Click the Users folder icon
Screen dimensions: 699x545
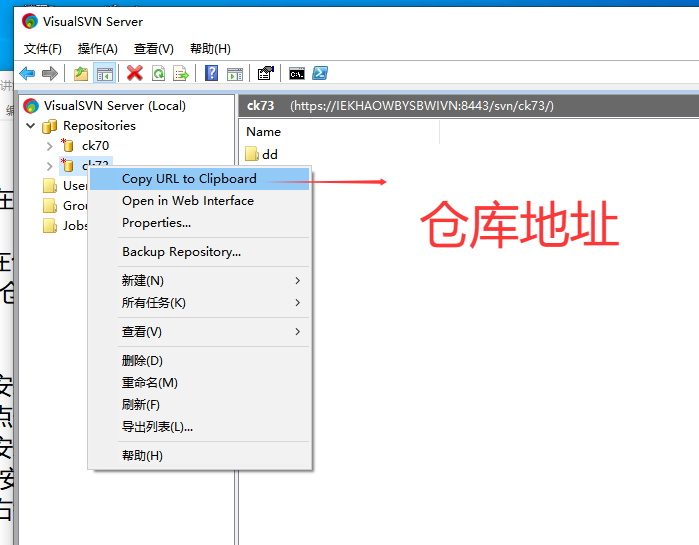pos(50,185)
